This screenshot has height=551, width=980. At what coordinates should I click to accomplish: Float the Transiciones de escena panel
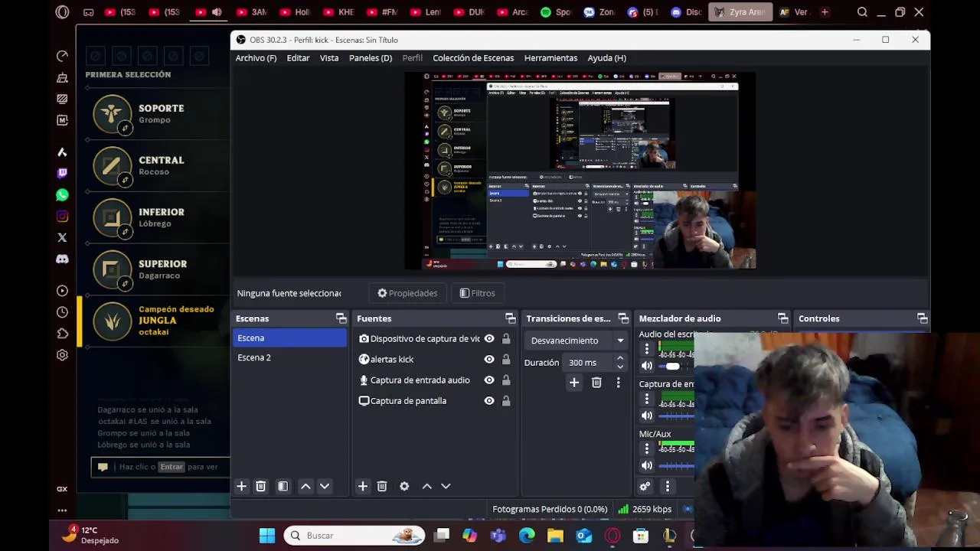click(623, 318)
